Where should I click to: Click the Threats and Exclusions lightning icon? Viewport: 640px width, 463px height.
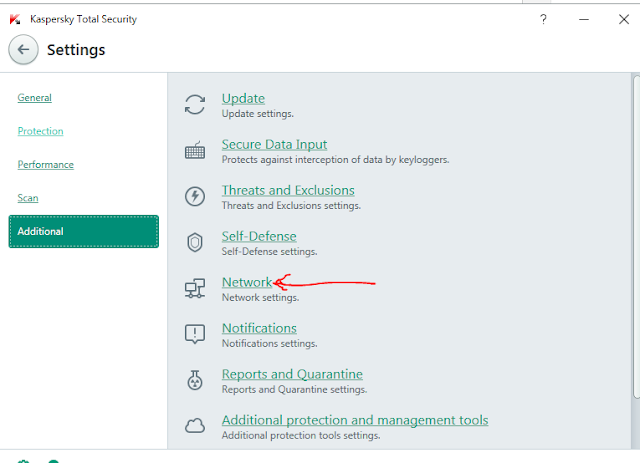196,196
